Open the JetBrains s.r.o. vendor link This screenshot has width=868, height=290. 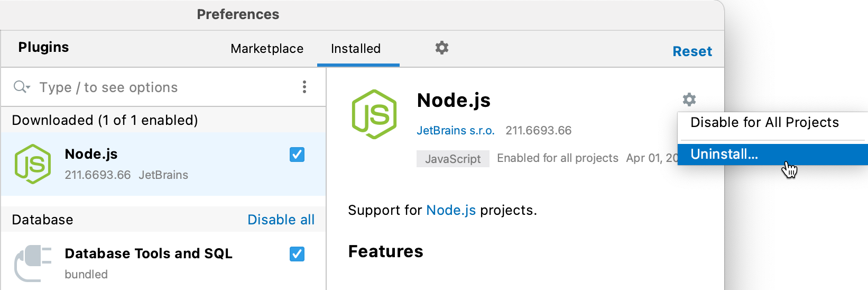point(456,131)
